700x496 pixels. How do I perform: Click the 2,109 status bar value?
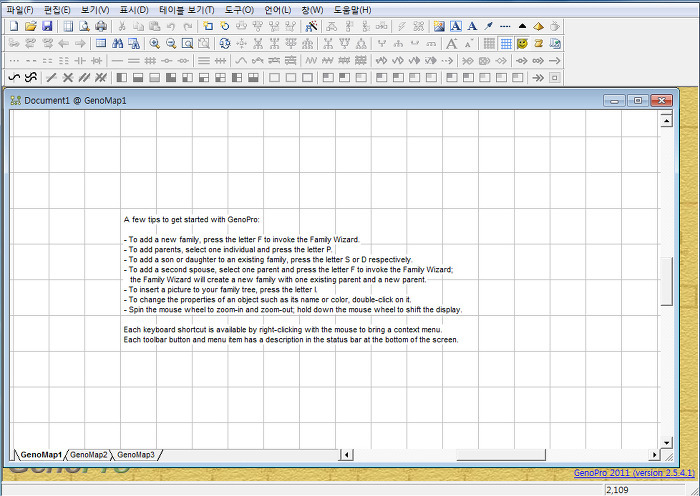click(x=617, y=490)
